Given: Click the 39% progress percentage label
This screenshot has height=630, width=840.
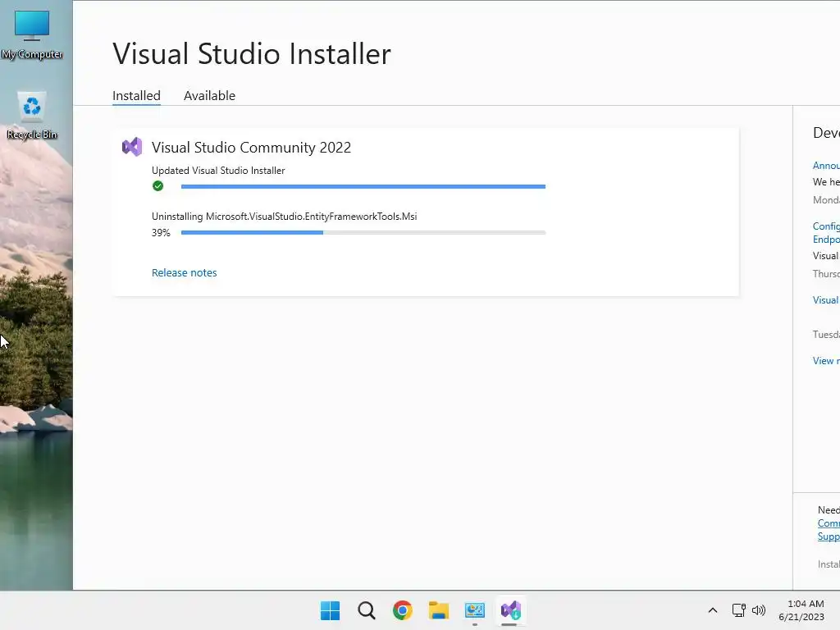Looking at the screenshot, I should pos(161,232).
